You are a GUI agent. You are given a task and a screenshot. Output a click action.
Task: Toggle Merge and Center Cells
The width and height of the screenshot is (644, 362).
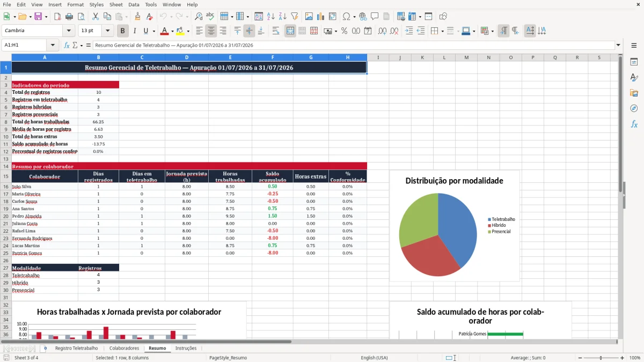coord(290,31)
